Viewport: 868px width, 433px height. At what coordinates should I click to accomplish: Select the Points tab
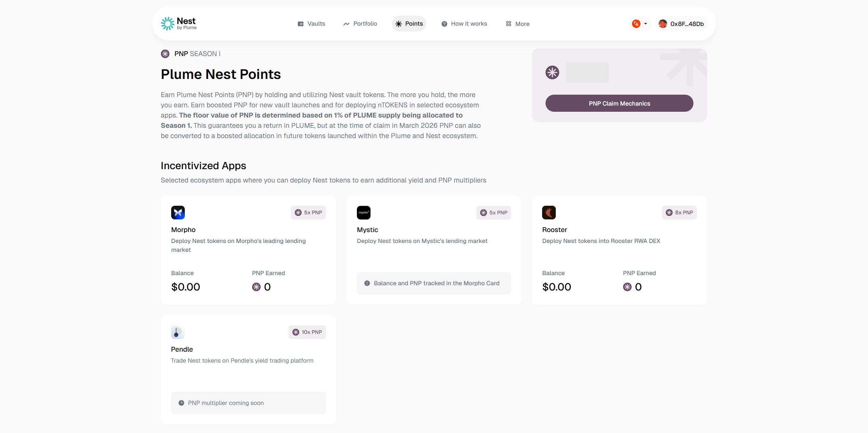tap(409, 24)
